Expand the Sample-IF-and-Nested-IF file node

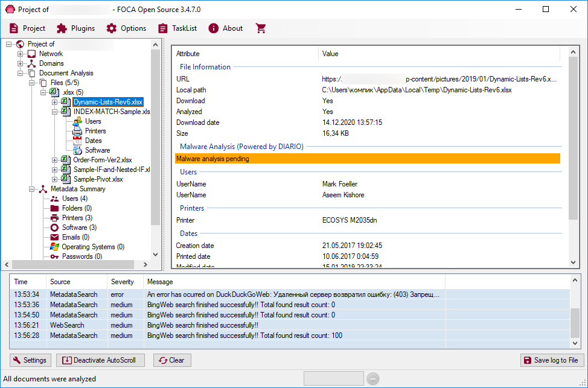pos(55,170)
